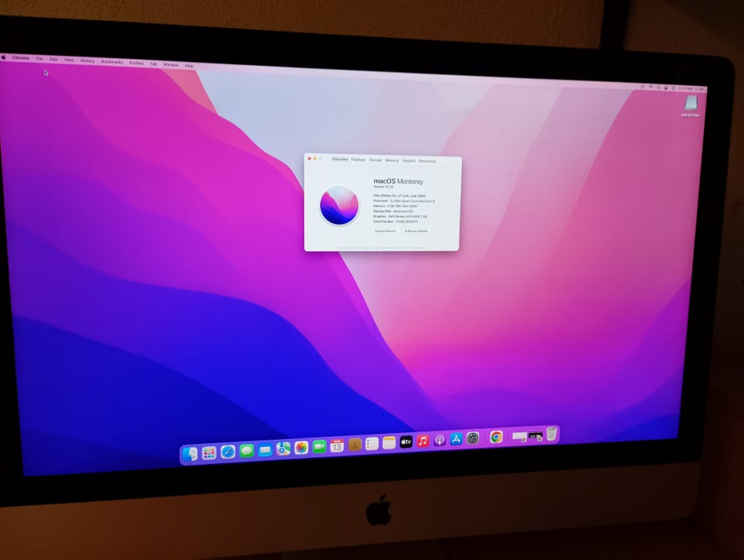Launch Apple TV from the Dock

click(405, 442)
